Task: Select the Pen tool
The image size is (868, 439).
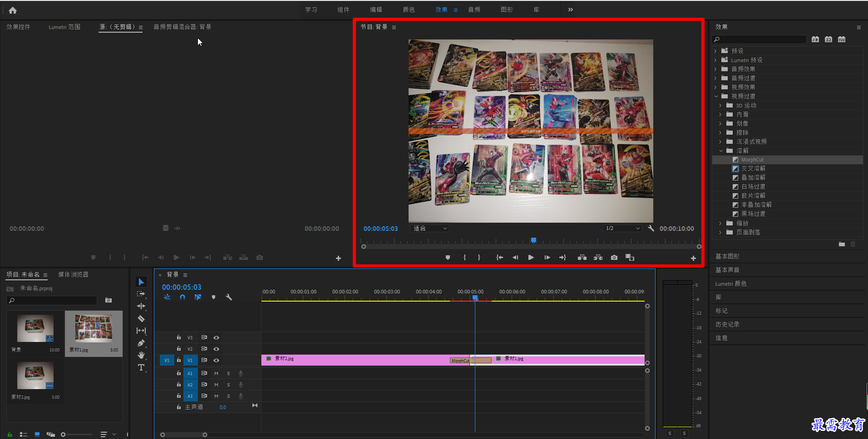Action: click(141, 343)
